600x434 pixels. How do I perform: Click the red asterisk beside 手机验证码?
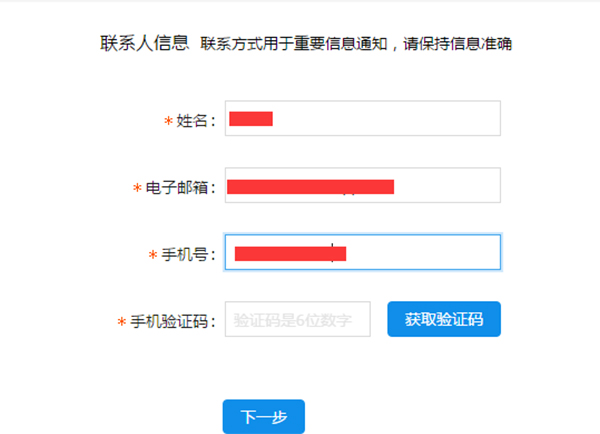point(123,322)
